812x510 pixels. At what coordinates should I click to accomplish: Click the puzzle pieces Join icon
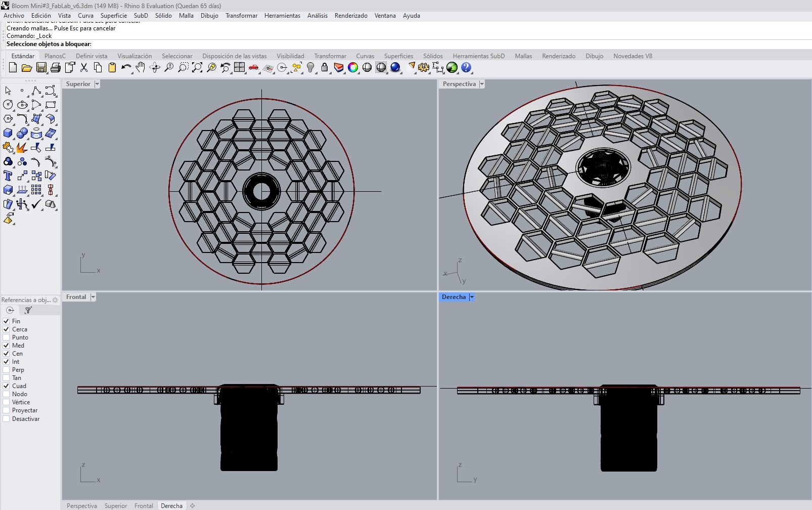(x=8, y=147)
